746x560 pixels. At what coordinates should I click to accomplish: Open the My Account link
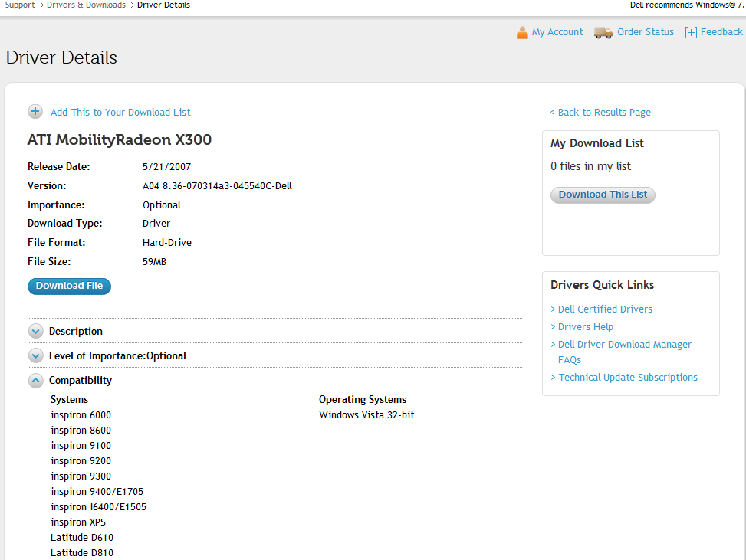point(557,32)
